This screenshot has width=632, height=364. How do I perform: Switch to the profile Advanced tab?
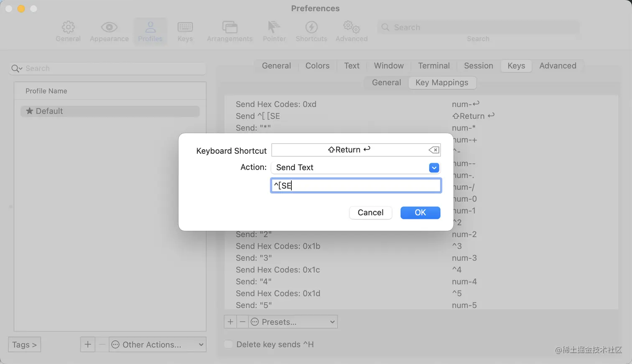(558, 66)
